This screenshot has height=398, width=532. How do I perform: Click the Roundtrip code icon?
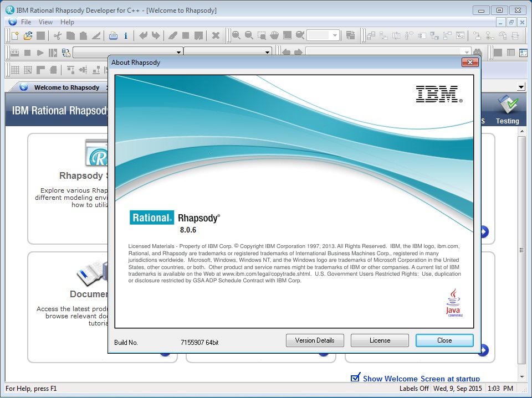[x=66, y=53]
